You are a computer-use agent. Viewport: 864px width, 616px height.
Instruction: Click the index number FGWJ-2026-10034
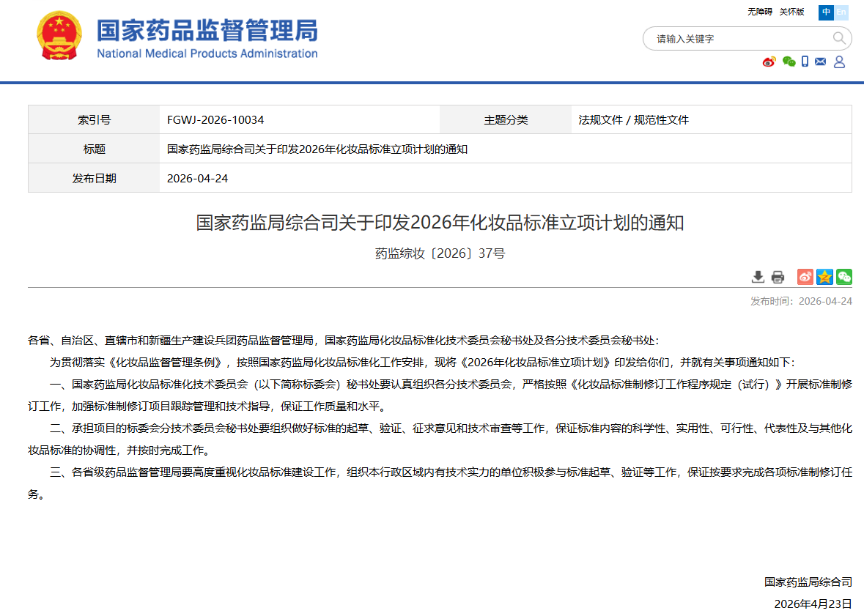[215, 120]
